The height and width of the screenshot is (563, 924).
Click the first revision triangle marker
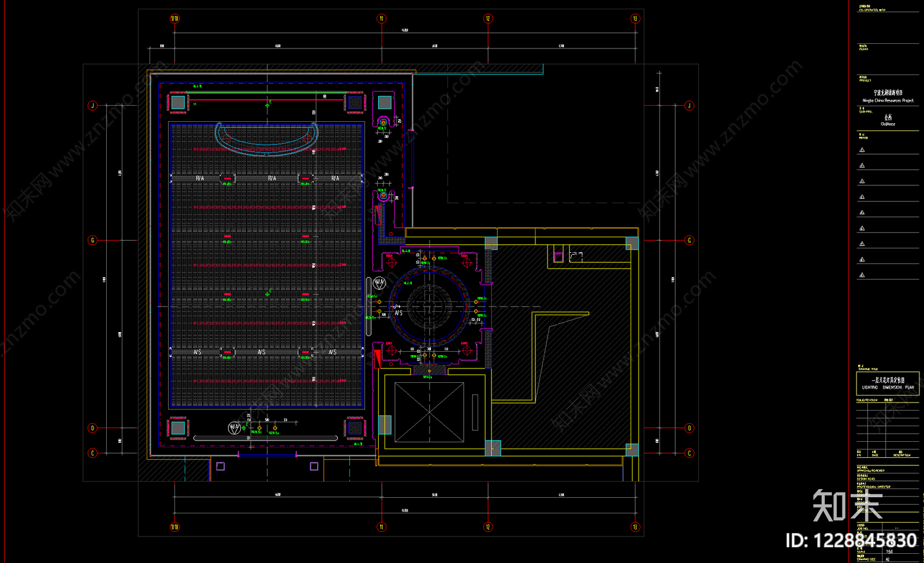point(862,150)
